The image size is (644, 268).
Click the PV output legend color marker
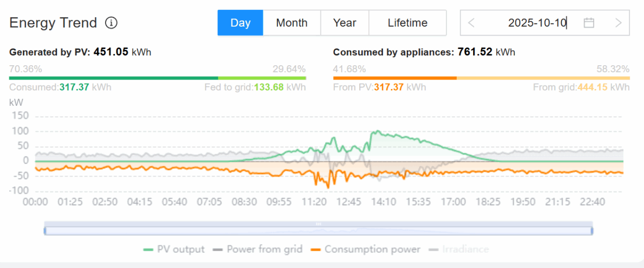[148, 249]
